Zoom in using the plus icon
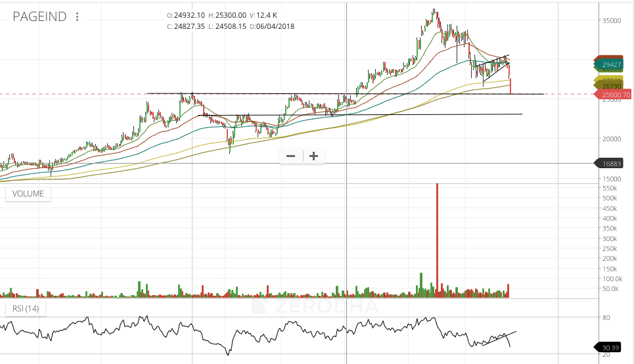This screenshot has height=364, width=634. (314, 156)
